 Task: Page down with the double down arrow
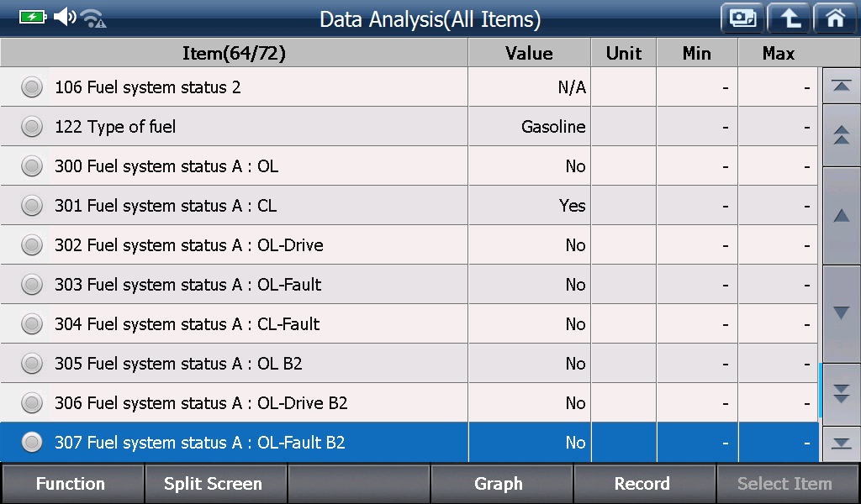841,394
